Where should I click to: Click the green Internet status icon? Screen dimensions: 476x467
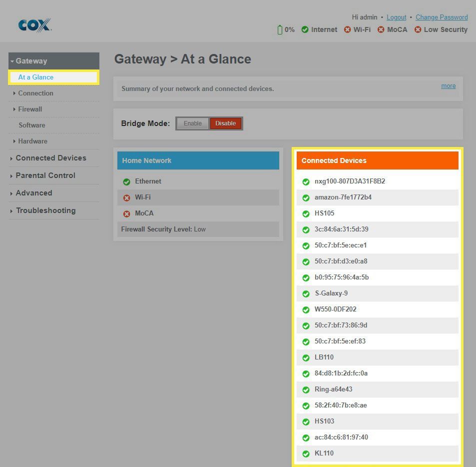pyautogui.click(x=305, y=30)
